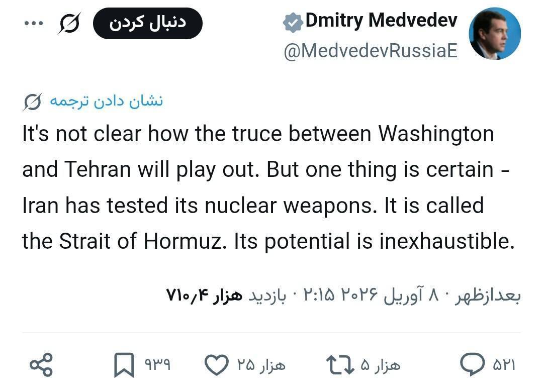The width and height of the screenshot is (543, 392).
Task: Click the bookmark count of 939
Action: click(157, 365)
